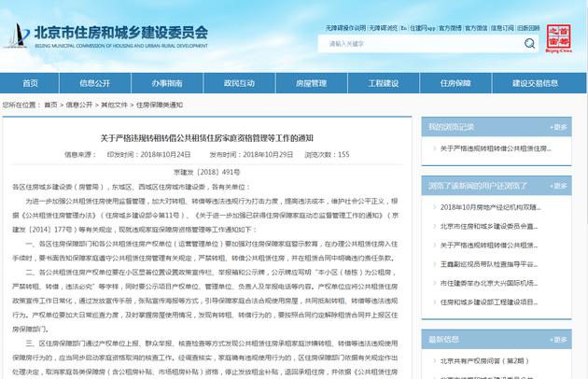Viewport: 588px width, 379px height.
Task: Click +更多 in 我的浏览记录 panel
Action: point(558,127)
